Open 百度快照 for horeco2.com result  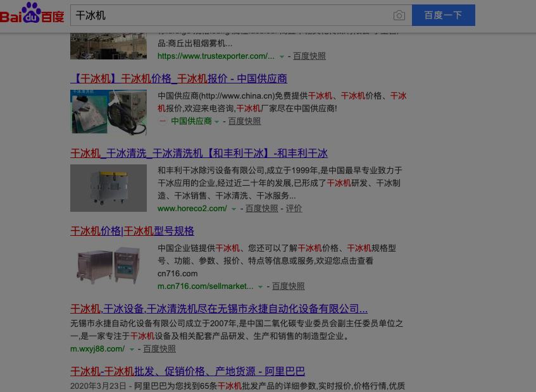[262, 208]
